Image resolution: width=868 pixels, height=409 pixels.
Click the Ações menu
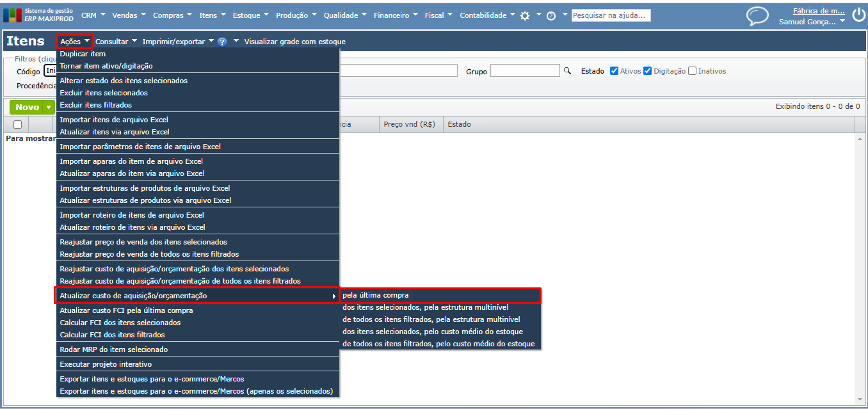coord(75,42)
